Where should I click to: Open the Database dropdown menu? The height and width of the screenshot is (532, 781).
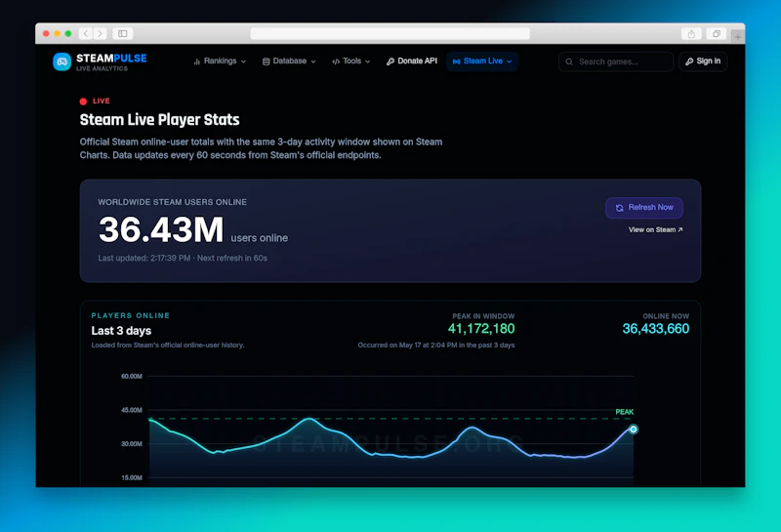289,61
